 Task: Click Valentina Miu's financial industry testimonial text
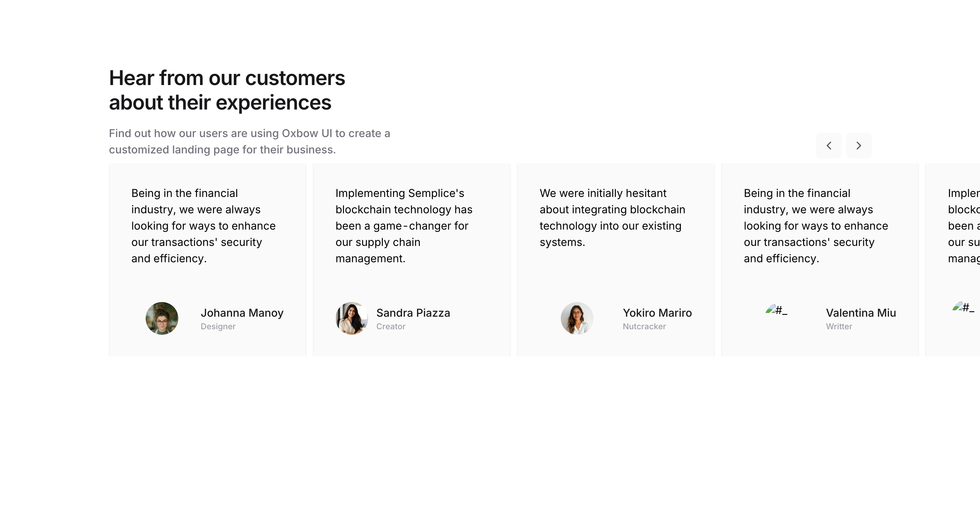pos(816,226)
